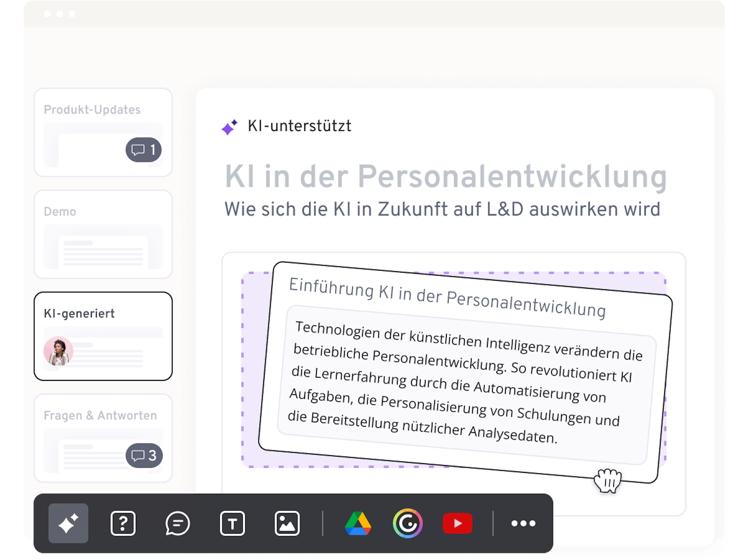Click the colorful circular C icon

pyautogui.click(x=407, y=523)
